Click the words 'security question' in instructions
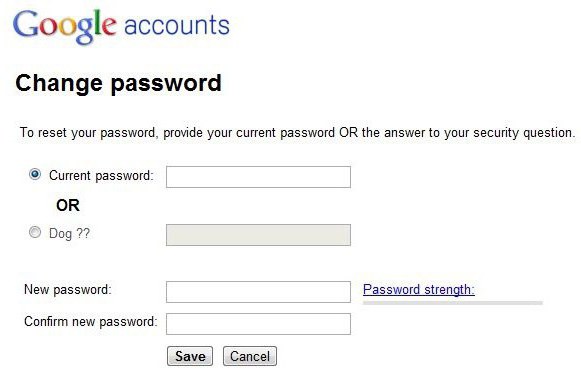Image resolution: width=581 pixels, height=379 pixels. point(524,133)
